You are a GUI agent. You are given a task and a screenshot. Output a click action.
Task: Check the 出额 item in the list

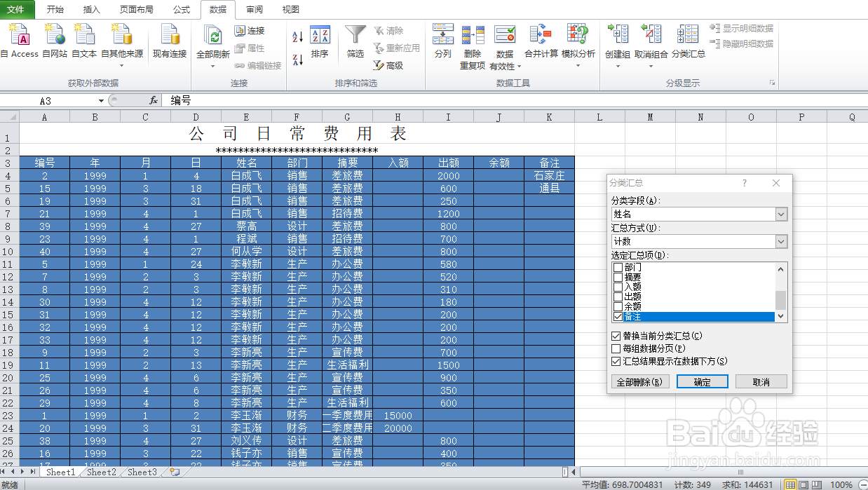[x=618, y=297]
